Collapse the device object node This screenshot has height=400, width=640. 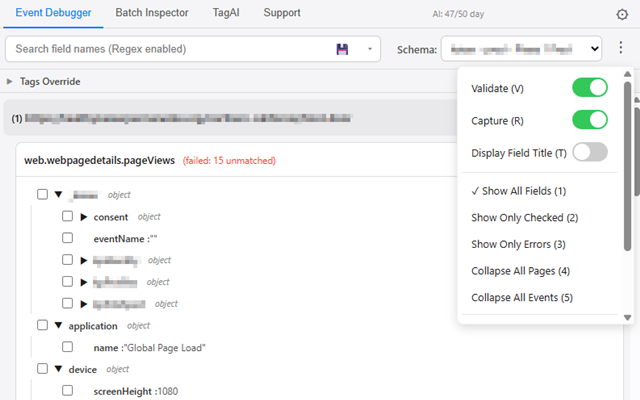(x=58, y=369)
